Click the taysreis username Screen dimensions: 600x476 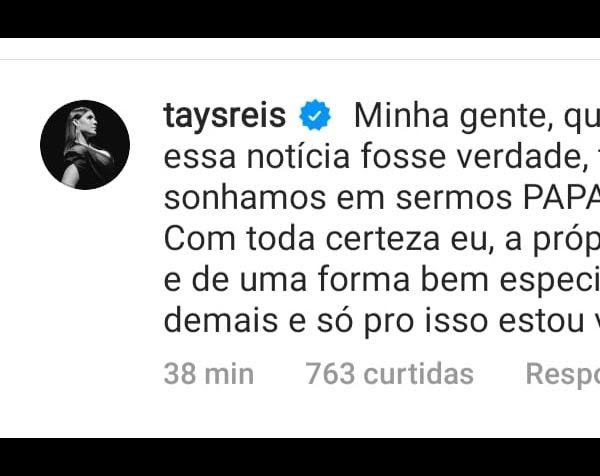(x=225, y=116)
